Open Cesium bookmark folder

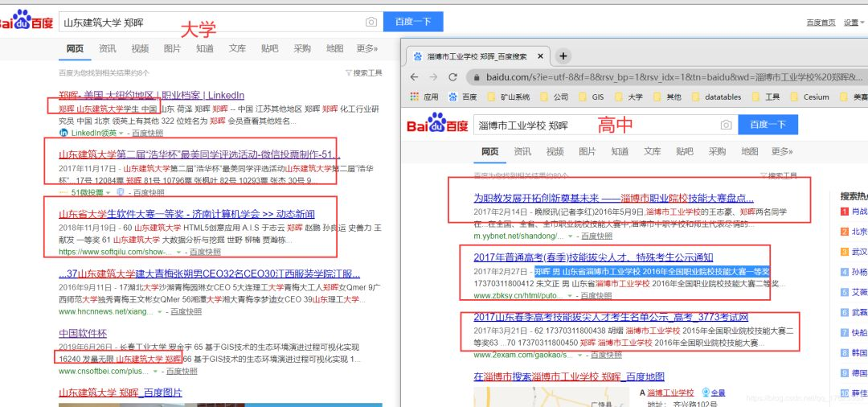point(810,97)
